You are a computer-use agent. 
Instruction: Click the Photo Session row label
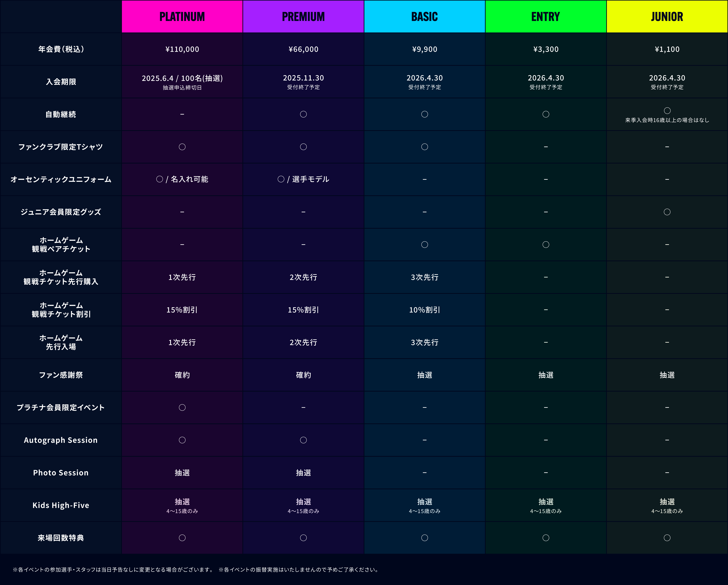coord(61,473)
